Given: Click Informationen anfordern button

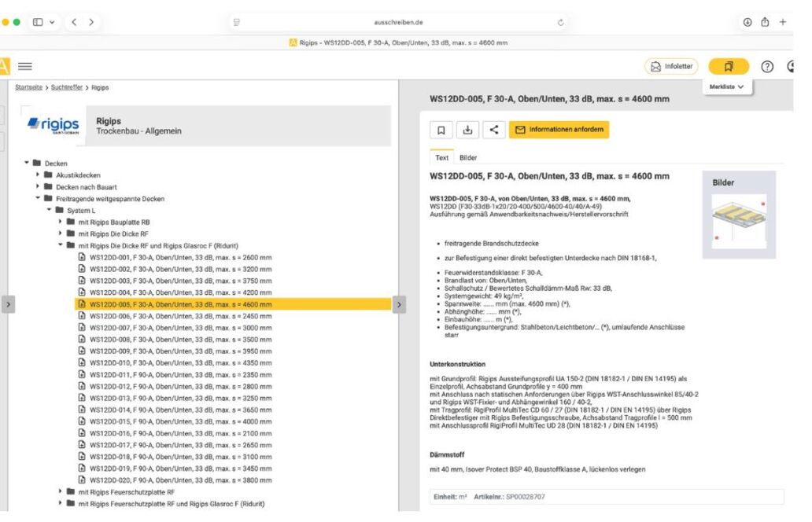Looking at the screenshot, I should pos(559,130).
